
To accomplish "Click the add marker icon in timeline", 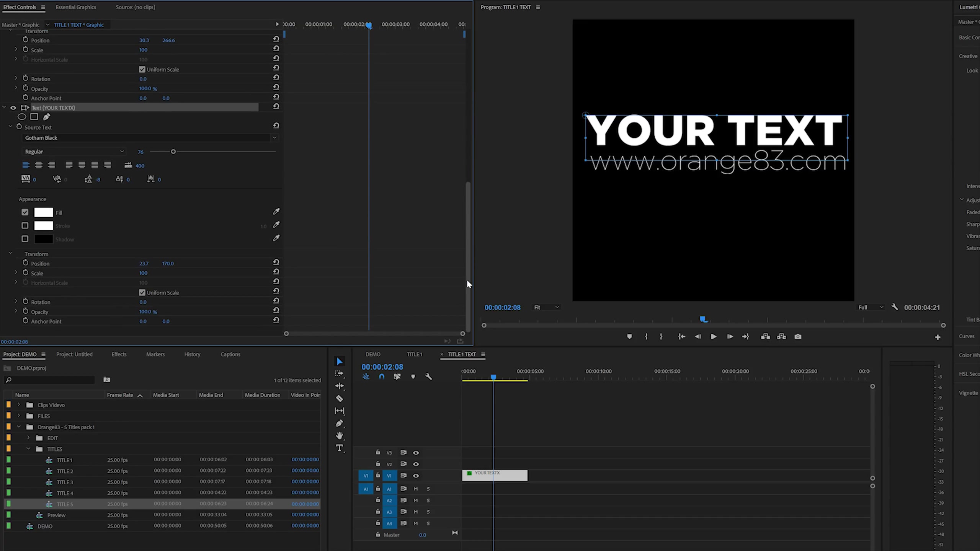I will coord(413,376).
